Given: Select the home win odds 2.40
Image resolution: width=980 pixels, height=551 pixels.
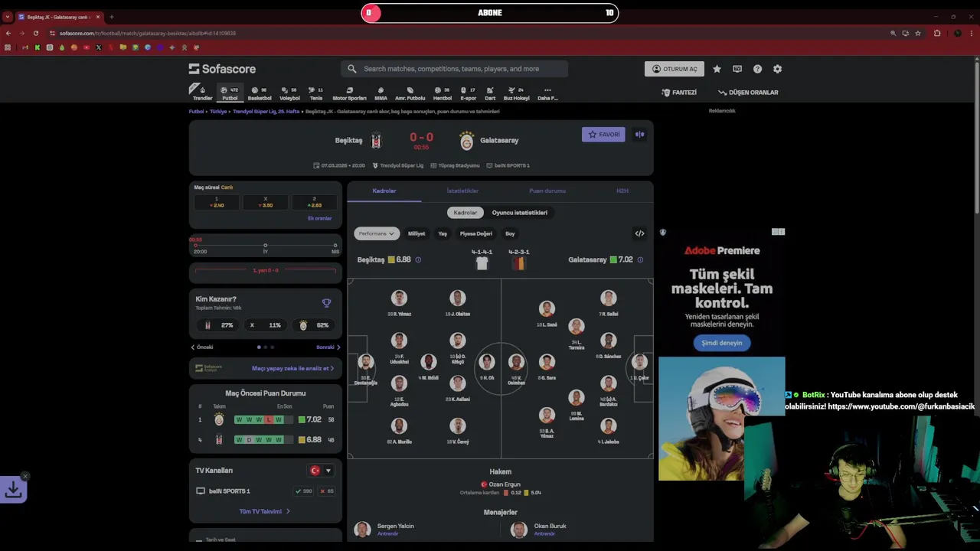Looking at the screenshot, I should (217, 202).
